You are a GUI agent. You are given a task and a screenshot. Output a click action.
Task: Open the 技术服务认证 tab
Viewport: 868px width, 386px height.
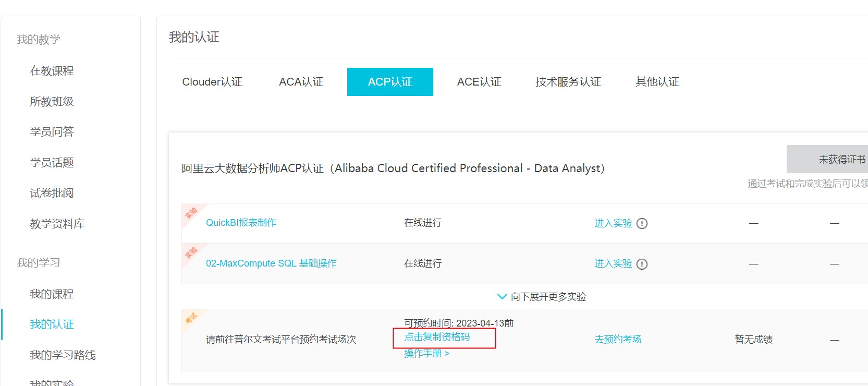(x=568, y=82)
